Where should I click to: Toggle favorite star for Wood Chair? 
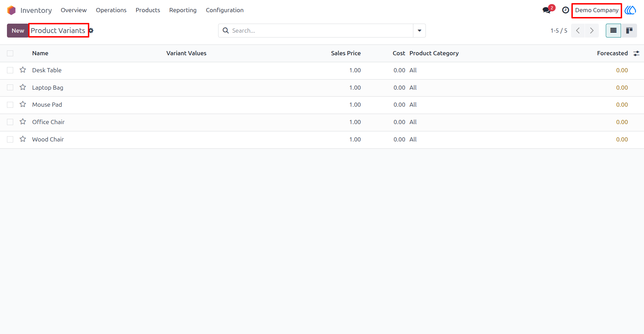[23, 139]
